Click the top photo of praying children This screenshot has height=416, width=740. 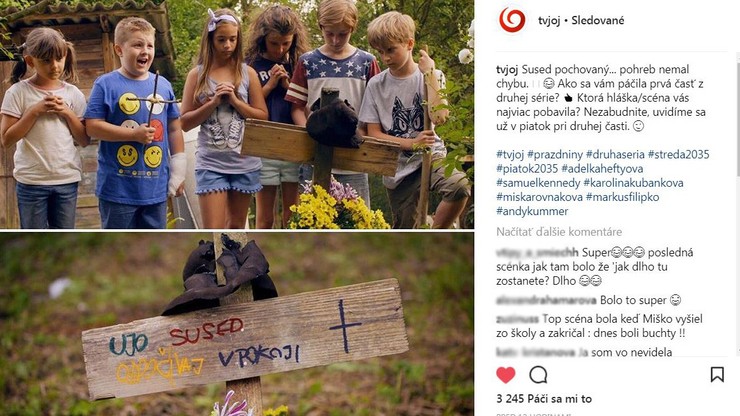pyautogui.click(x=237, y=114)
